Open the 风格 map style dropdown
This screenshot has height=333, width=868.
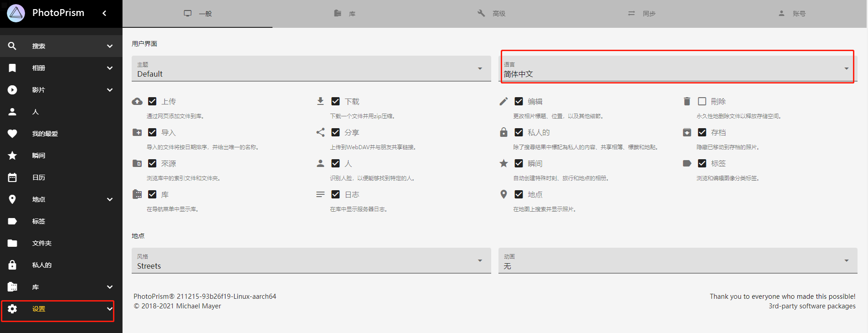(311, 261)
